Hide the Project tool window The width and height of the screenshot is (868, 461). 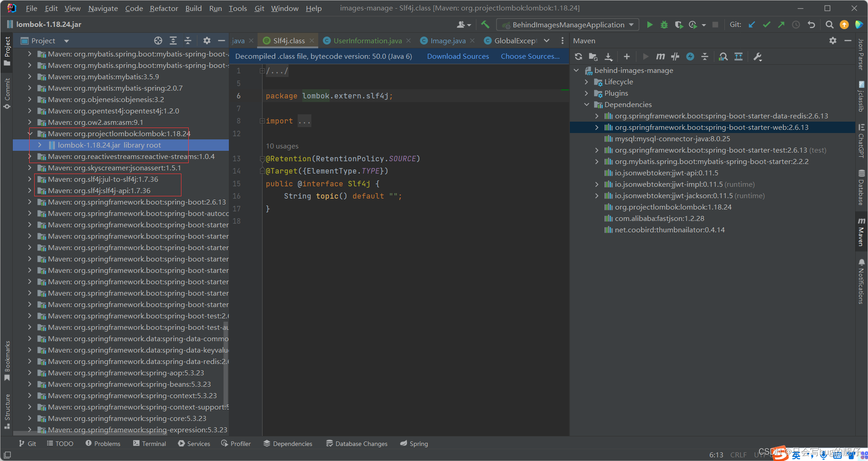(x=222, y=41)
